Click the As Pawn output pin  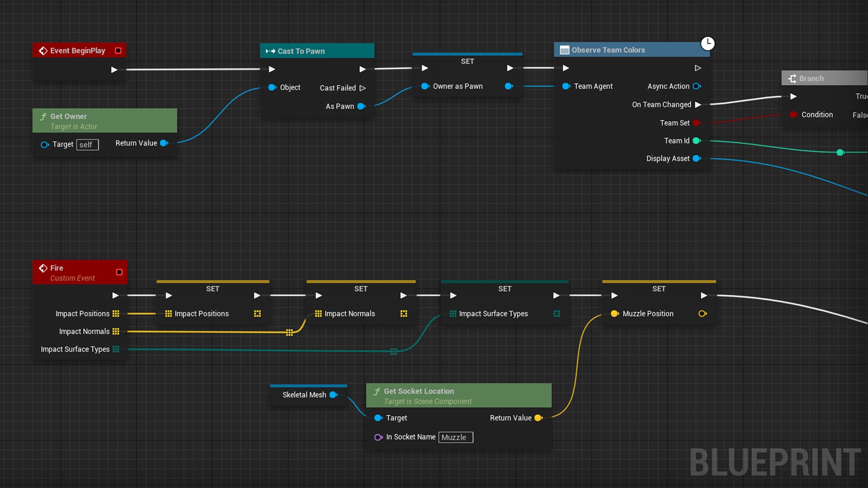point(360,106)
